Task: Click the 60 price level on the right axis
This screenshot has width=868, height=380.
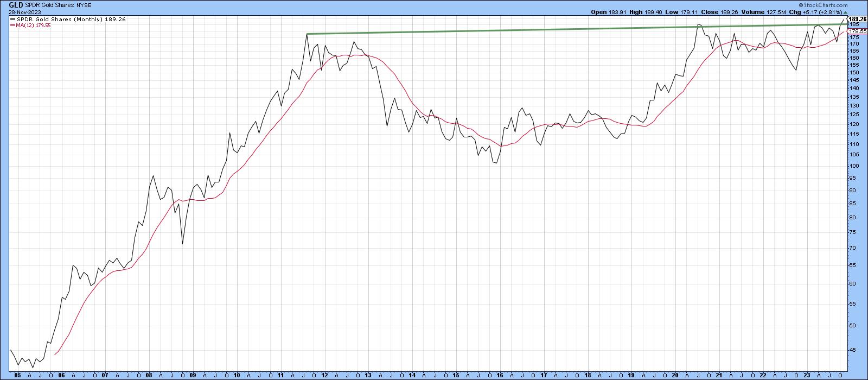Action: coord(853,283)
